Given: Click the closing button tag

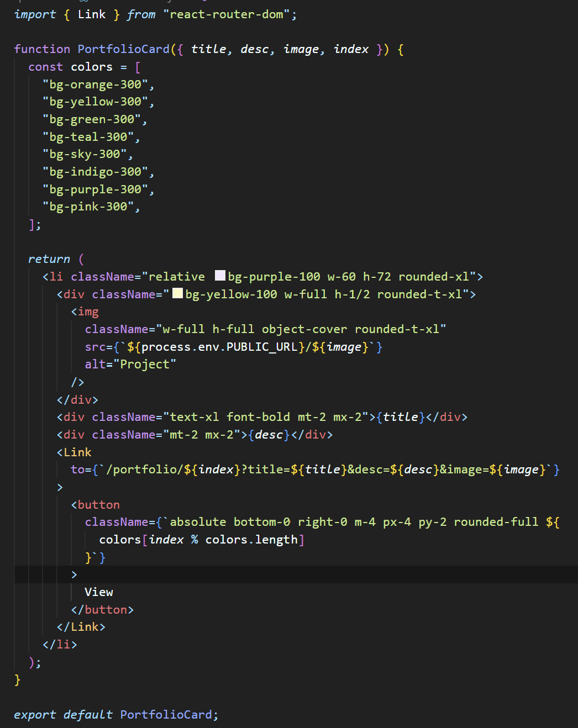Looking at the screenshot, I should (x=103, y=610).
